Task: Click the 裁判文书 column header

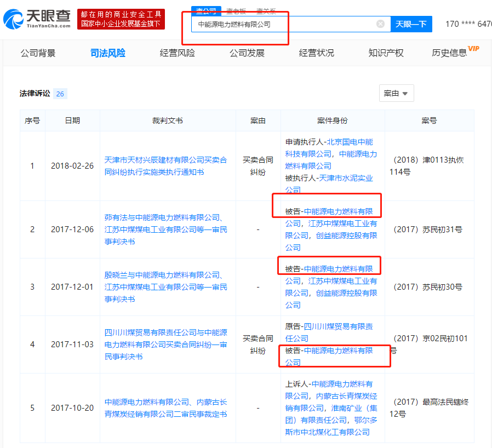Action: (168, 121)
